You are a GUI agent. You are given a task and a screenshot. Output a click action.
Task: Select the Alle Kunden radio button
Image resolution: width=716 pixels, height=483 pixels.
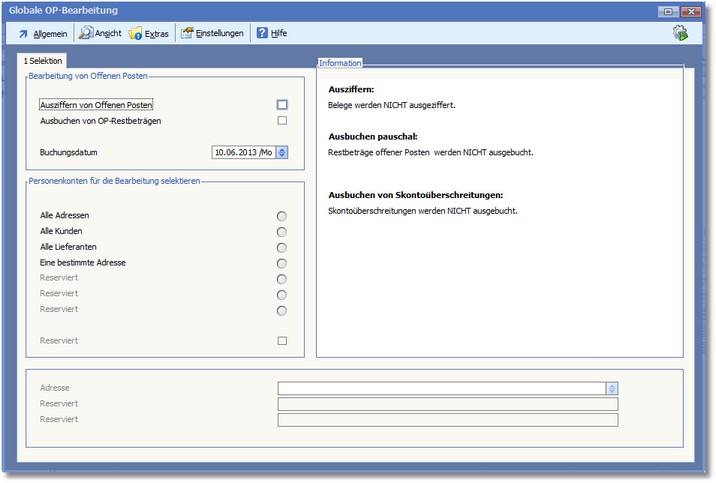pyautogui.click(x=282, y=232)
